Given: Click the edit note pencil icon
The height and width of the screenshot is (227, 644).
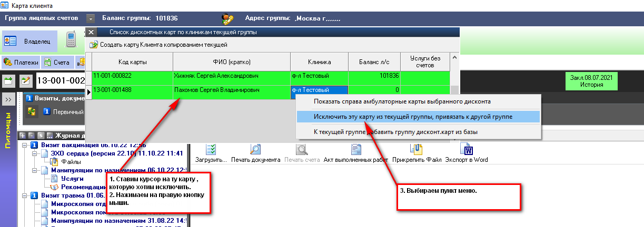Looking at the screenshot, I should (25, 81).
